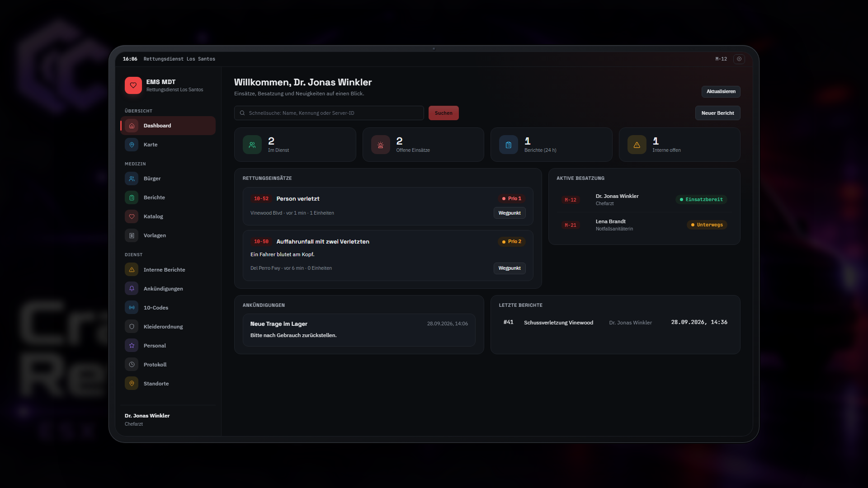Image resolution: width=868 pixels, height=488 pixels.
Task: Close the tablet using the top-right X icon
Action: click(739, 59)
